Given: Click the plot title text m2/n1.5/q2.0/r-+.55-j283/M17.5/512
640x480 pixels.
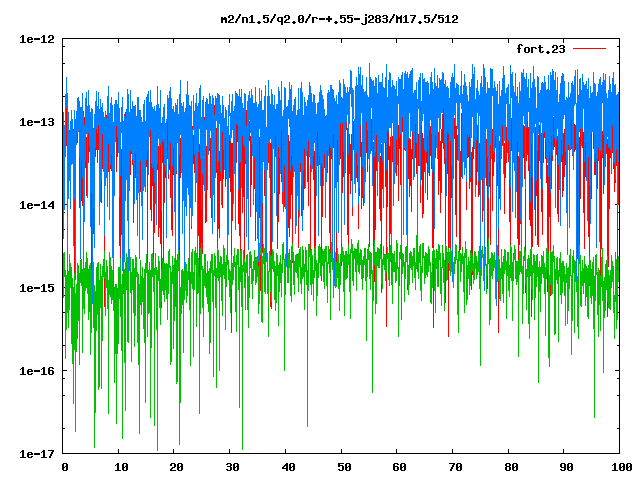Looking at the screenshot, I should 339,20.
